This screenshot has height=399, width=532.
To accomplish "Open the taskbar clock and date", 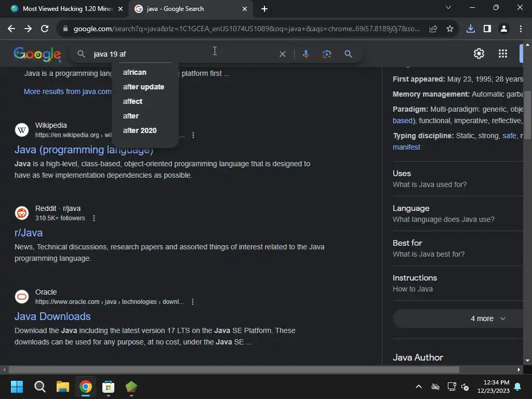I will pos(494,387).
